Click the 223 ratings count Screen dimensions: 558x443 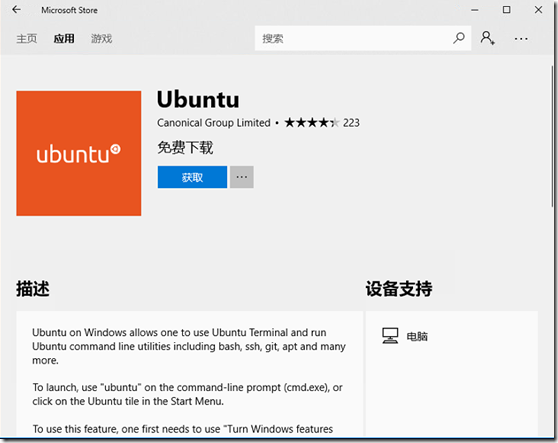click(351, 123)
